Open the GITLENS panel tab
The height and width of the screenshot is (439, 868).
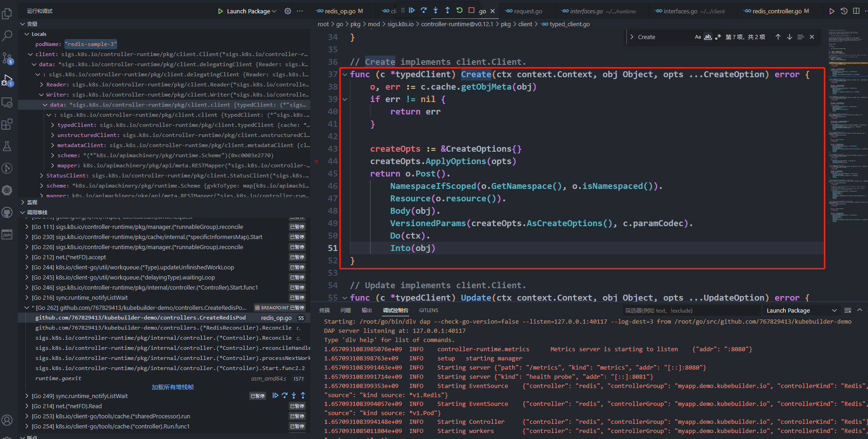428,310
